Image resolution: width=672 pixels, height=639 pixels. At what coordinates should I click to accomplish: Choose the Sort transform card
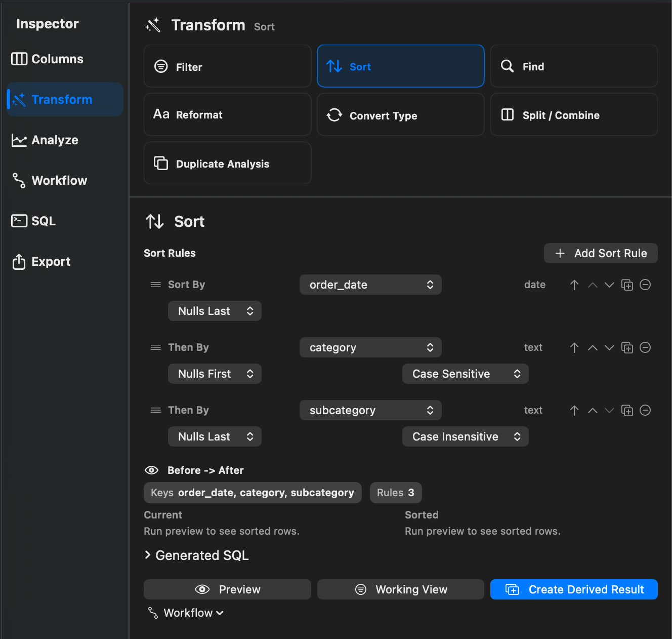coord(400,66)
